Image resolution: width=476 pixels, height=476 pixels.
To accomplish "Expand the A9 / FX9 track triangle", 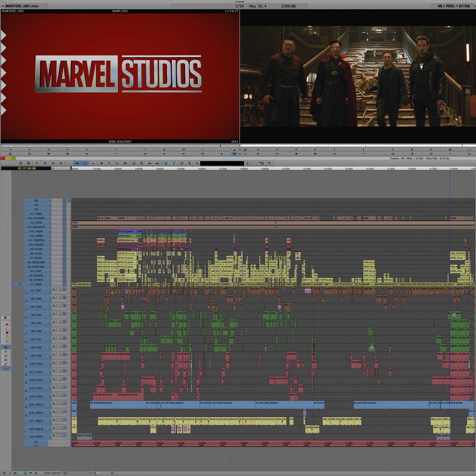I will (26, 358).
